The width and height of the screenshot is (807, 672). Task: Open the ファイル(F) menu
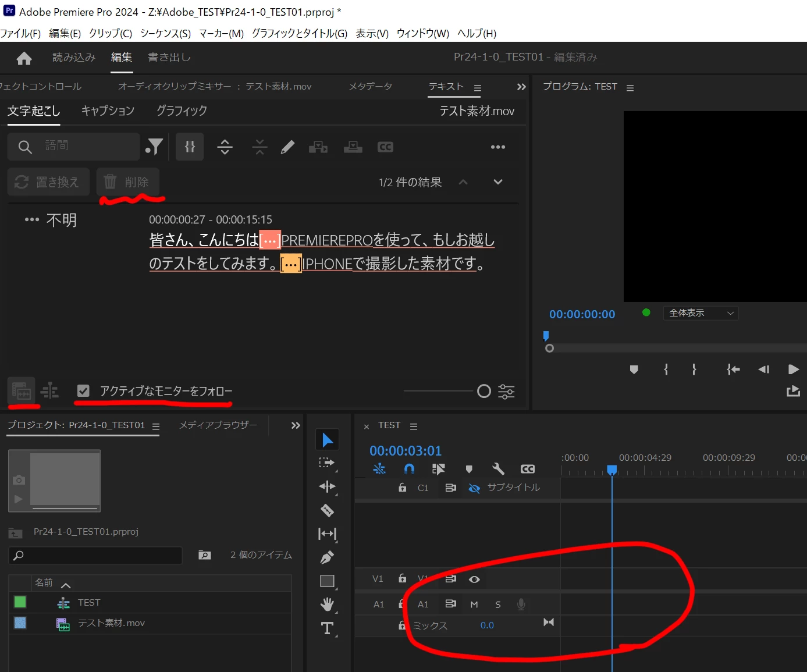[x=20, y=33]
